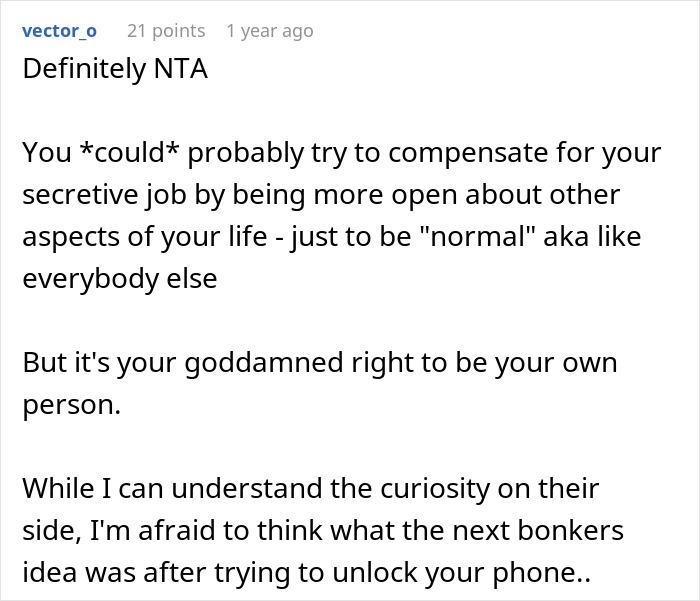Open the vector_o user profile link

[x=59, y=31]
